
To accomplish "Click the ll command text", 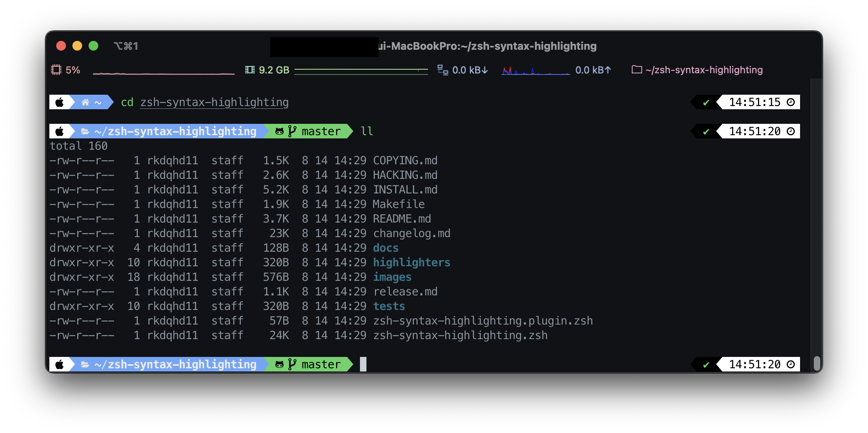I will pos(367,131).
